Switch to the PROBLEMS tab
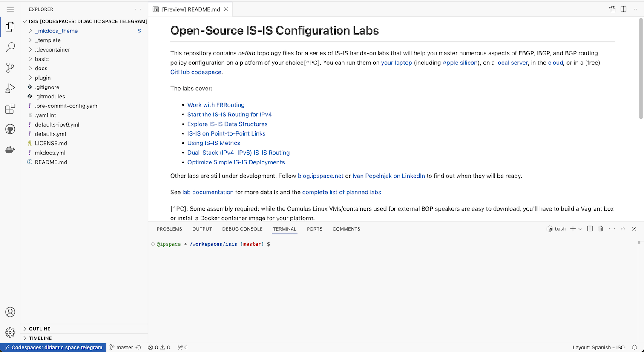The width and height of the screenshot is (644, 352). (x=169, y=229)
